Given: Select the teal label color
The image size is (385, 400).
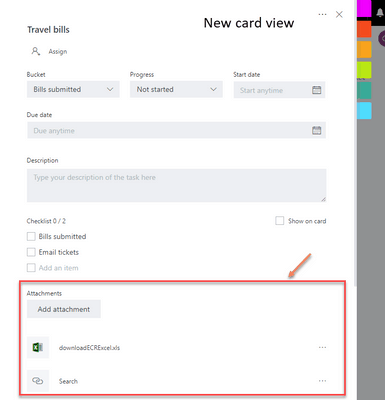Looking at the screenshot, I should [x=364, y=90].
